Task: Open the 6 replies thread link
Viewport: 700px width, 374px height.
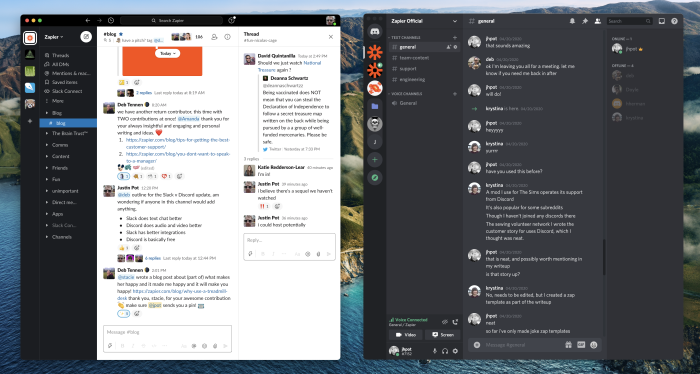Action: [153, 258]
